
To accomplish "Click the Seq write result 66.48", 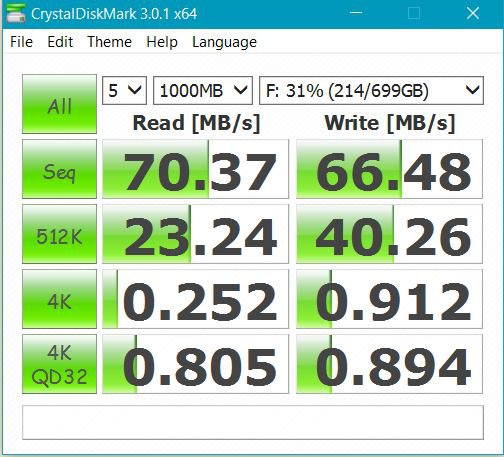I will [x=389, y=169].
